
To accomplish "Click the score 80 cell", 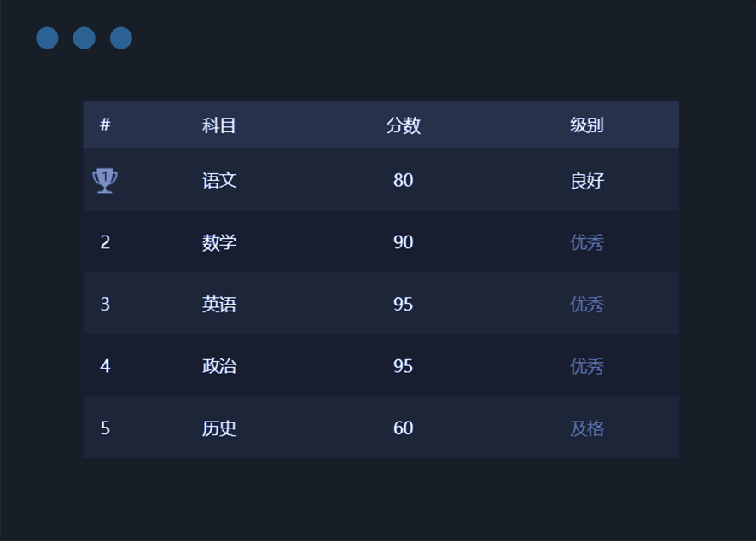I will [x=403, y=180].
